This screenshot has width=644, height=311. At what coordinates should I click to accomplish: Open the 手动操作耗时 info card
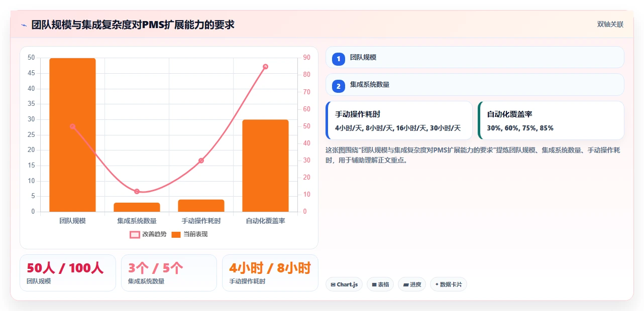click(399, 120)
